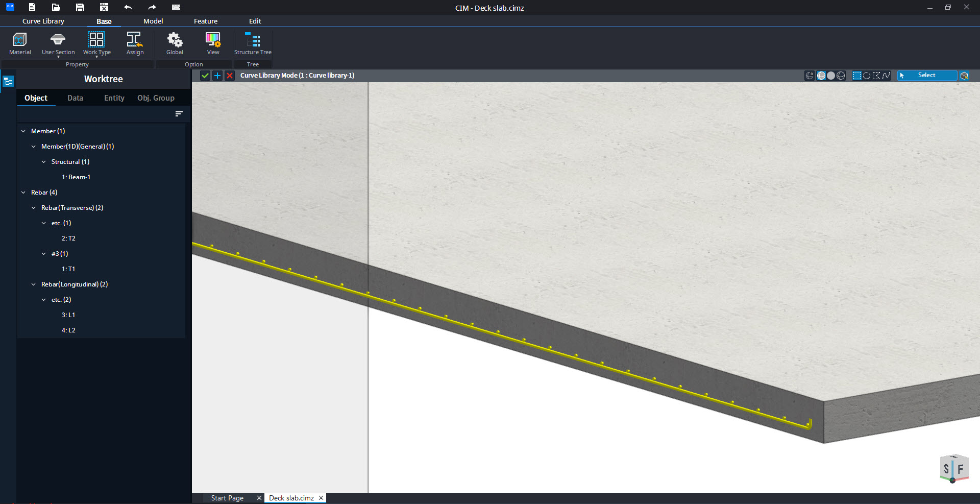Click the Undo arrow icon
This screenshot has width=980, height=504.
pyautogui.click(x=128, y=7)
